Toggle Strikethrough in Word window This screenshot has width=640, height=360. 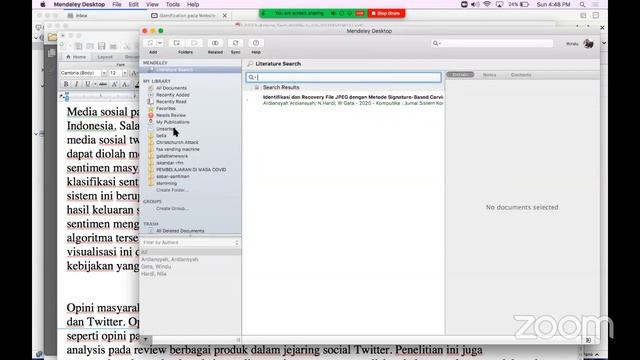(103, 84)
